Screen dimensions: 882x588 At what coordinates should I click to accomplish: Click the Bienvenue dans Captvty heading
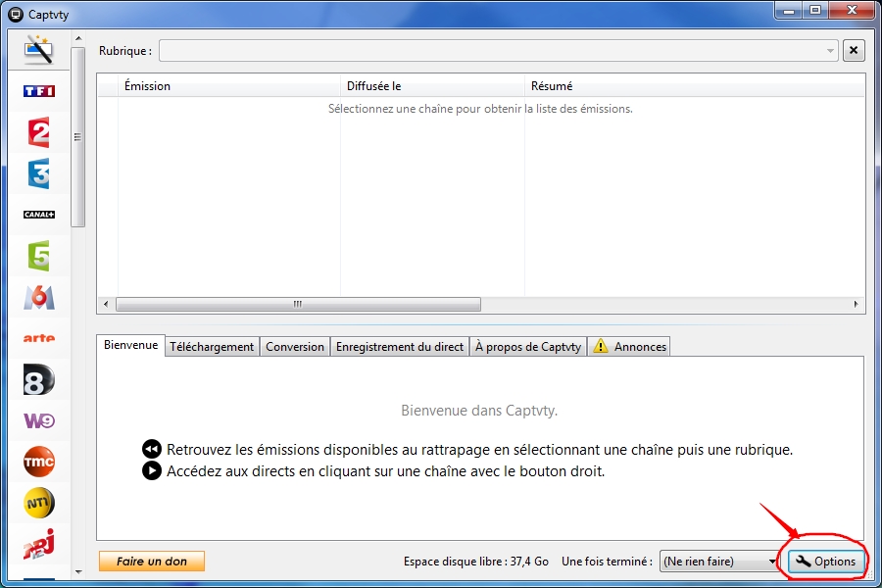click(479, 411)
